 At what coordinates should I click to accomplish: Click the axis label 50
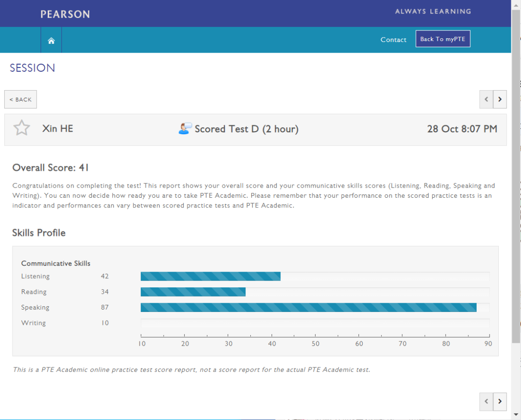pyautogui.click(x=315, y=344)
